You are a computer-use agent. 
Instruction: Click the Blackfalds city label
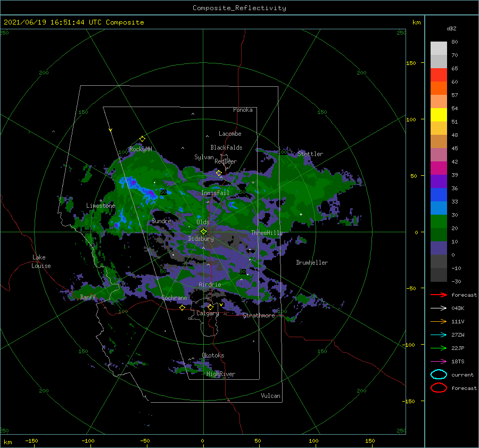pyautogui.click(x=226, y=148)
